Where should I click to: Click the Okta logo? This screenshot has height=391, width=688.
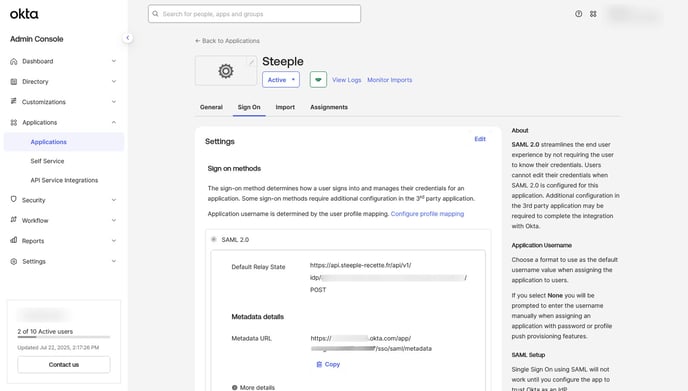24,14
